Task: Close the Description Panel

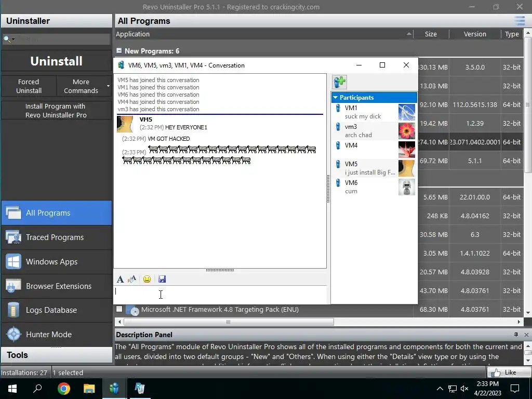Action: pos(526,335)
